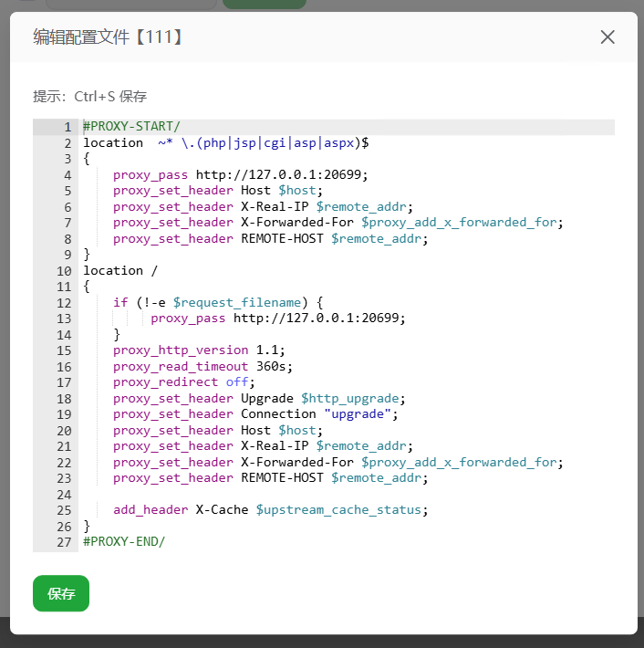Place cursor on the #PROXY-START/ comment line
This screenshot has height=648, width=644.
tap(131, 127)
